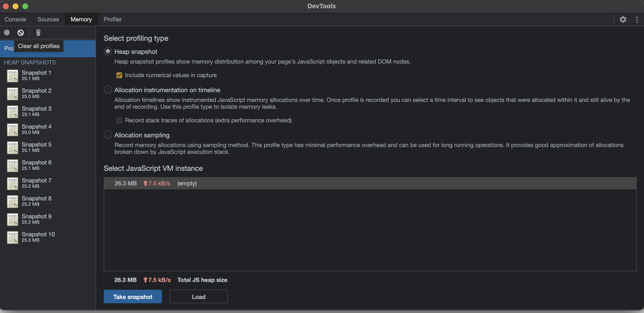Viewport: 644px width, 313px height.
Task: Click the Clear all profiles icon
Action: [x=21, y=33]
